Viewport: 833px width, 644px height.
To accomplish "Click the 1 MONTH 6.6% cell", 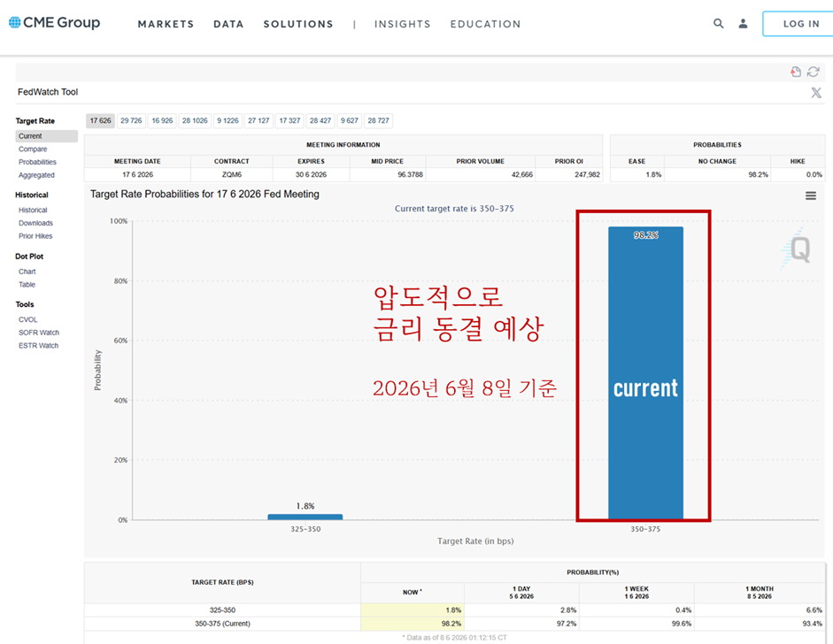I will click(x=760, y=610).
